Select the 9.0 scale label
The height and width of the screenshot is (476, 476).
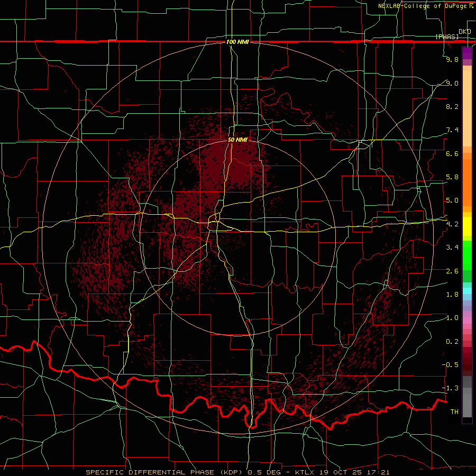(452, 83)
